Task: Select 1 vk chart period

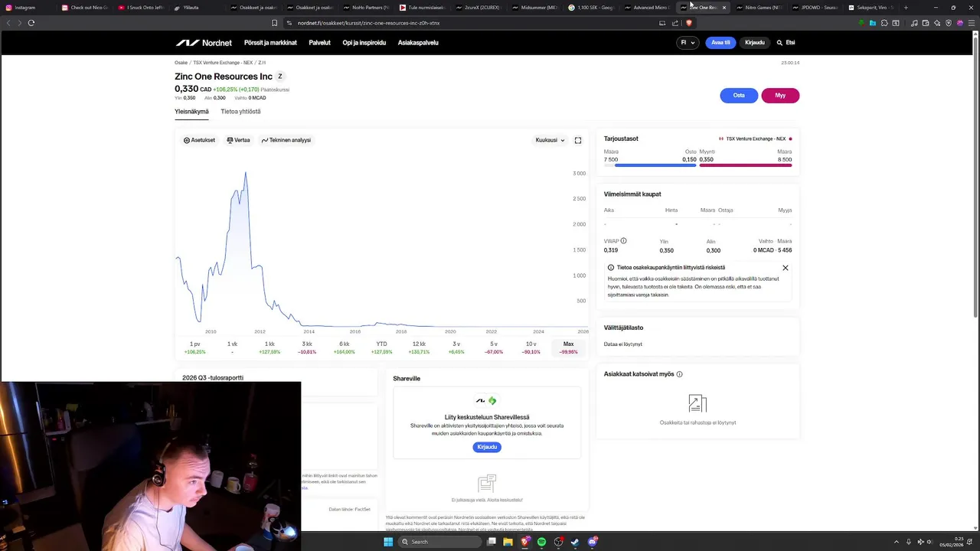Action: coord(232,347)
